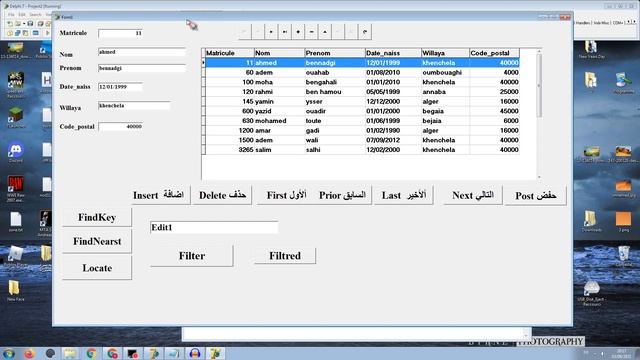
Task: Select the grid cell 'oumbouaghi'
Action: 445,72
